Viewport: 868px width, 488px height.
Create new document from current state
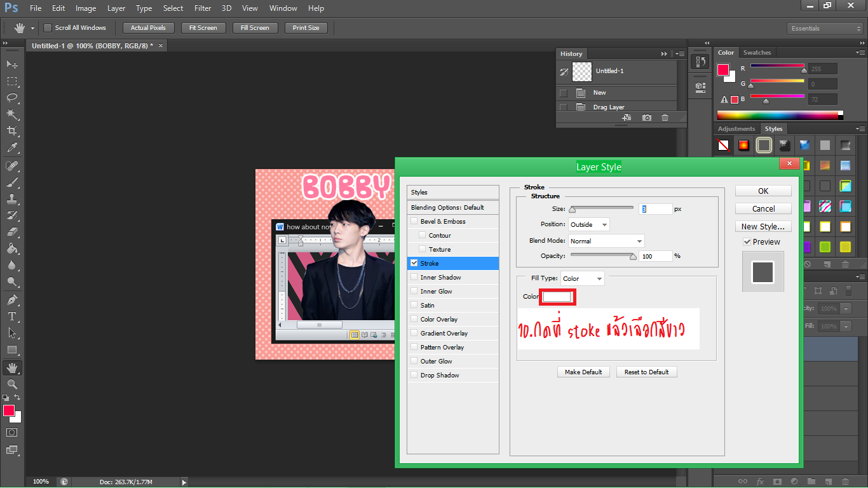[x=627, y=118]
